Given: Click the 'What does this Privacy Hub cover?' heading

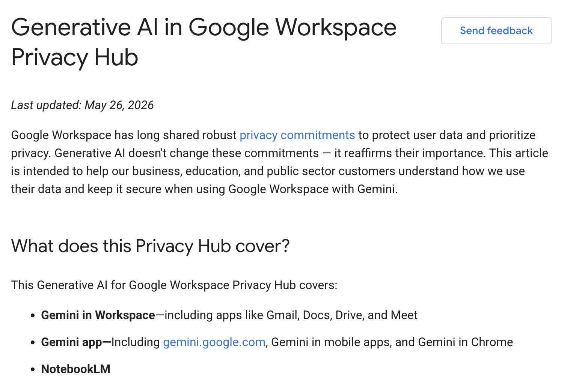Looking at the screenshot, I should click(x=150, y=246).
